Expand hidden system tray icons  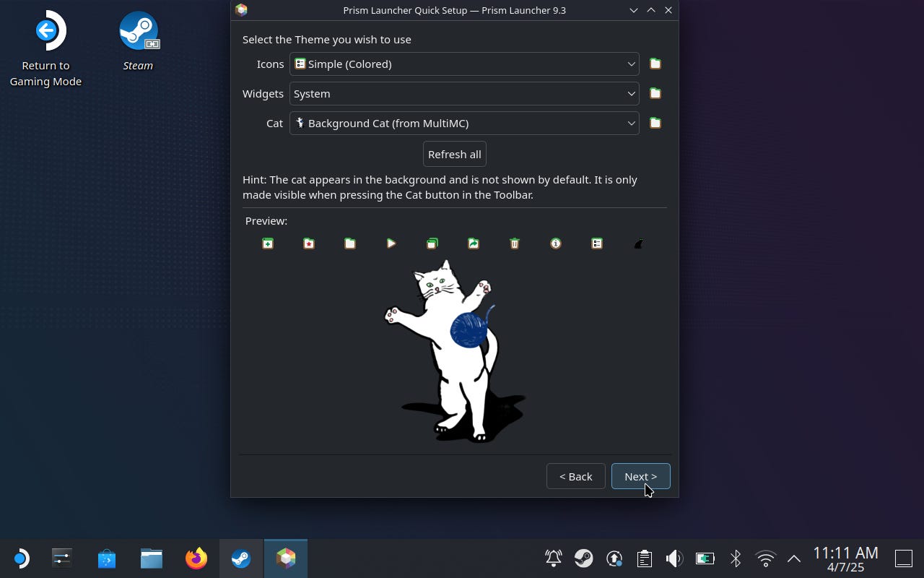click(794, 558)
